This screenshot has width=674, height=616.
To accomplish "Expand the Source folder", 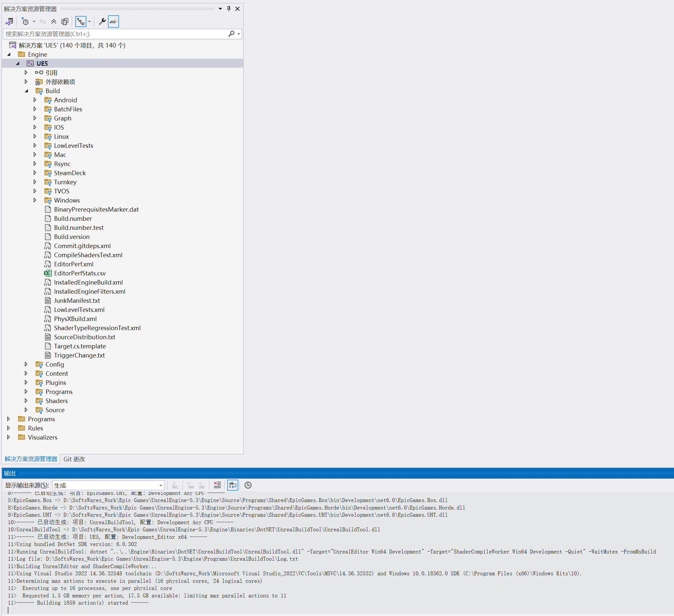I will [x=26, y=410].
